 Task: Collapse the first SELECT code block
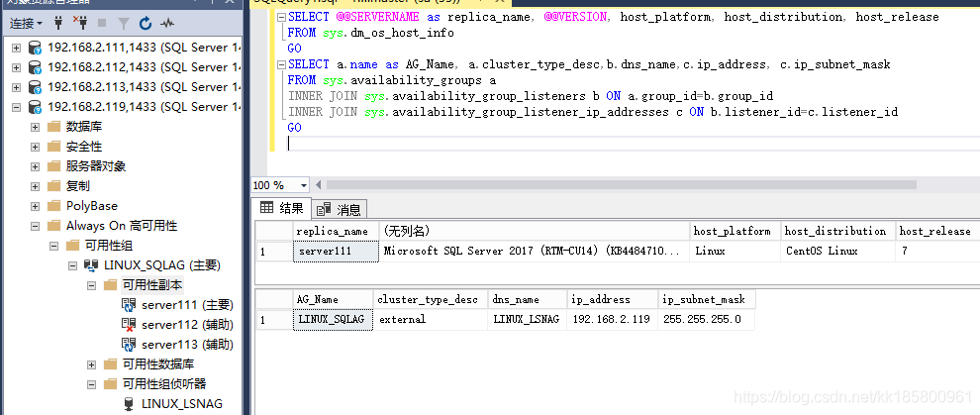(282, 17)
